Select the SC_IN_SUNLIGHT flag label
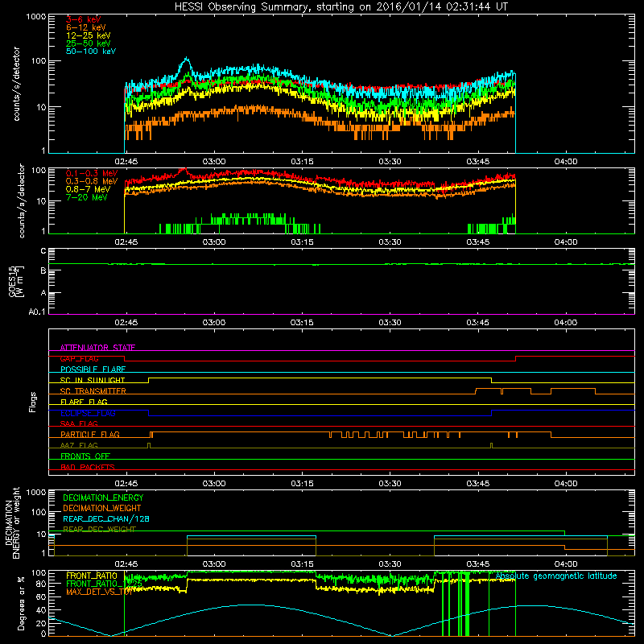644x644 pixels. pyautogui.click(x=93, y=380)
